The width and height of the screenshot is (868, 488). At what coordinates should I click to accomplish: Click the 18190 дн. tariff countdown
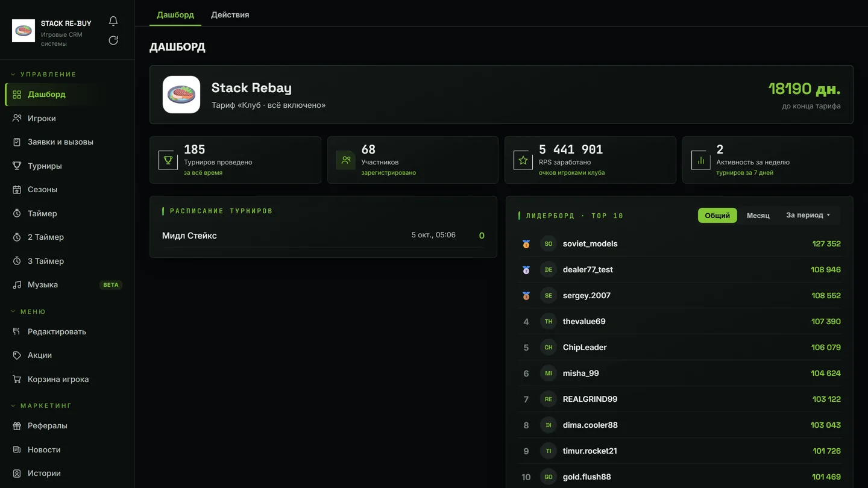[805, 89]
